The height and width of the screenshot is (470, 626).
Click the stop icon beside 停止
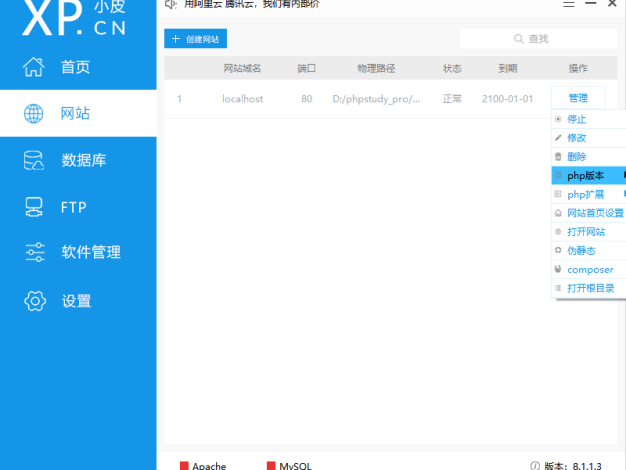click(558, 119)
